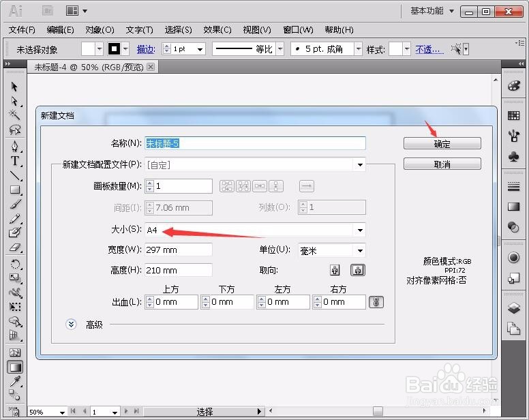
Task: Select the Pencil tool
Action: pos(14,218)
